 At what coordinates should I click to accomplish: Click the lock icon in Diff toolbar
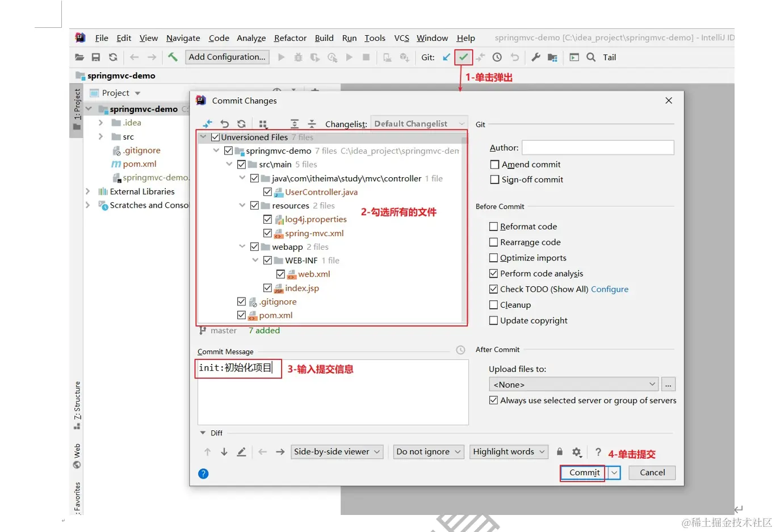click(x=560, y=452)
